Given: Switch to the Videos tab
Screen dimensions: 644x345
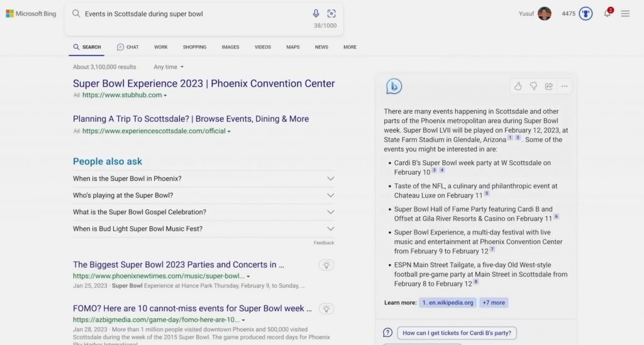Looking at the screenshot, I should pyautogui.click(x=262, y=47).
